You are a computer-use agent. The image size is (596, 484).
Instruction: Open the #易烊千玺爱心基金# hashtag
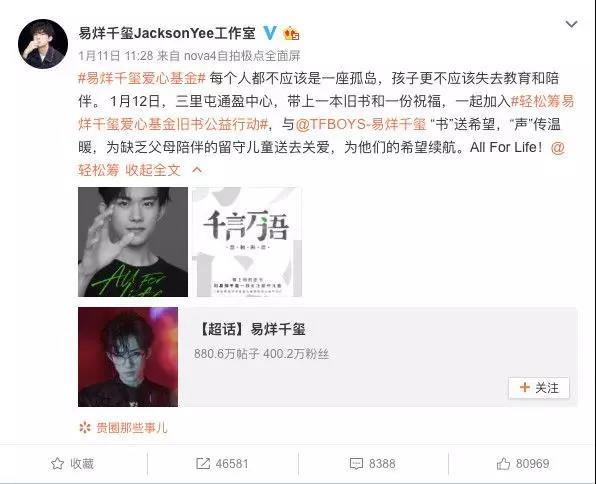(142, 78)
